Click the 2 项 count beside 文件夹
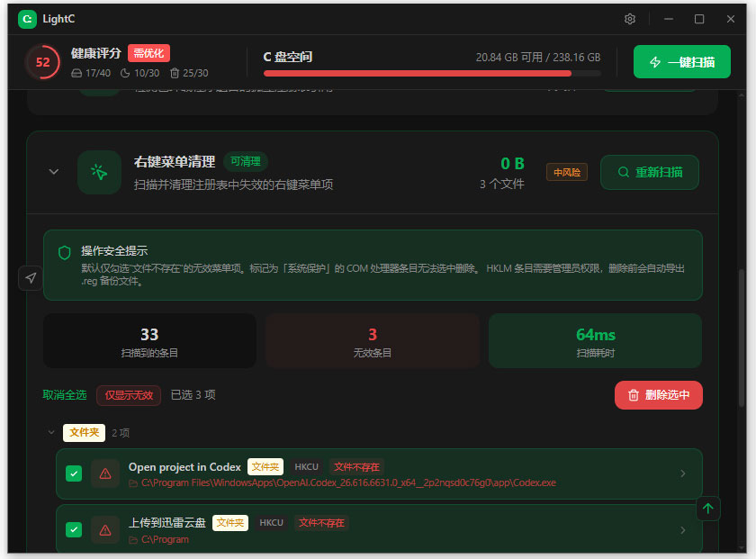756x559 pixels. tap(121, 433)
